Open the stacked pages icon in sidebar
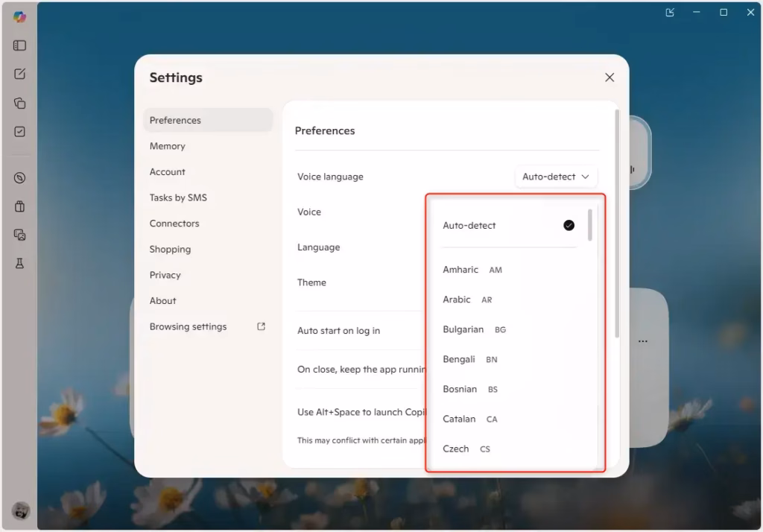The height and width of the screenshot is (532, 763). 20,103
